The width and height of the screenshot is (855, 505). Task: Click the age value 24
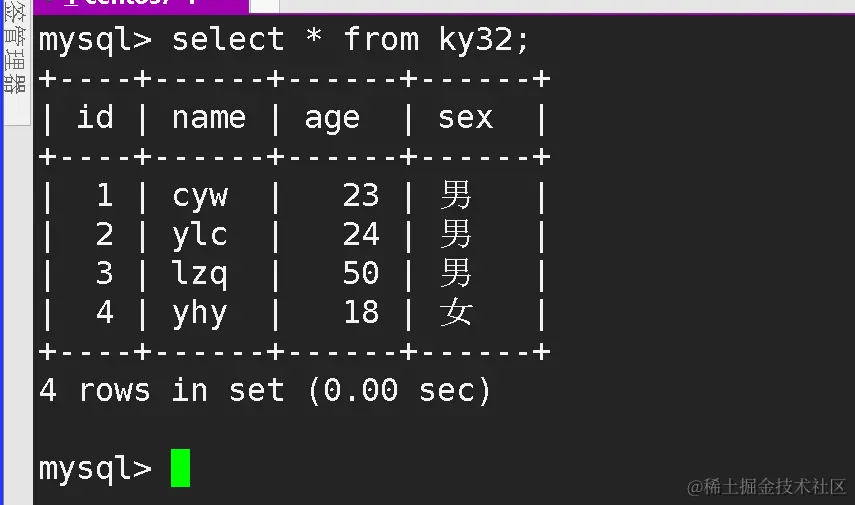point(360,234)
